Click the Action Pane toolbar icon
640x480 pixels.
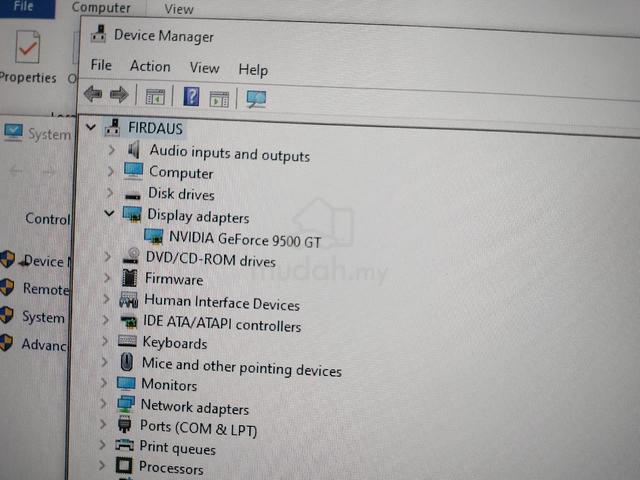tap(219, 99)
